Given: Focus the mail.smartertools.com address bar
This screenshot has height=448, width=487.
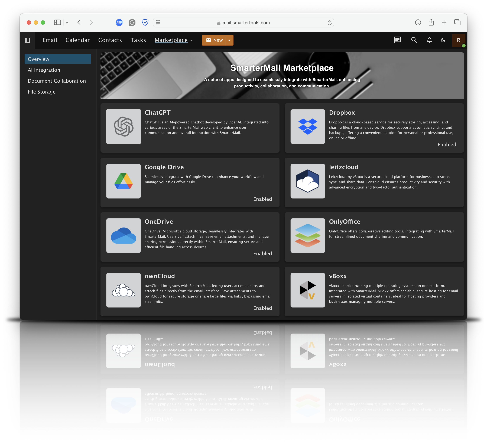Looking at the screenshot, I should tap(243, 23).
